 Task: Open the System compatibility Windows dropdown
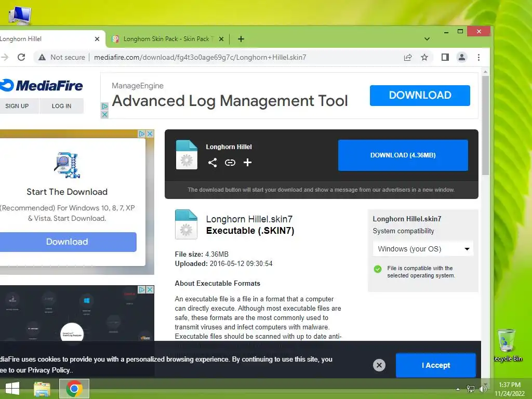click(x=423, y=249)
